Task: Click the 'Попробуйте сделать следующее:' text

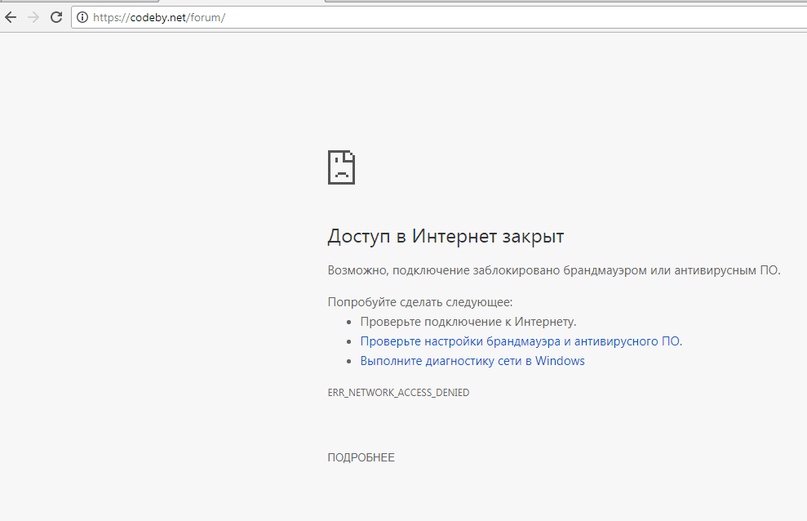Action: 420,301
